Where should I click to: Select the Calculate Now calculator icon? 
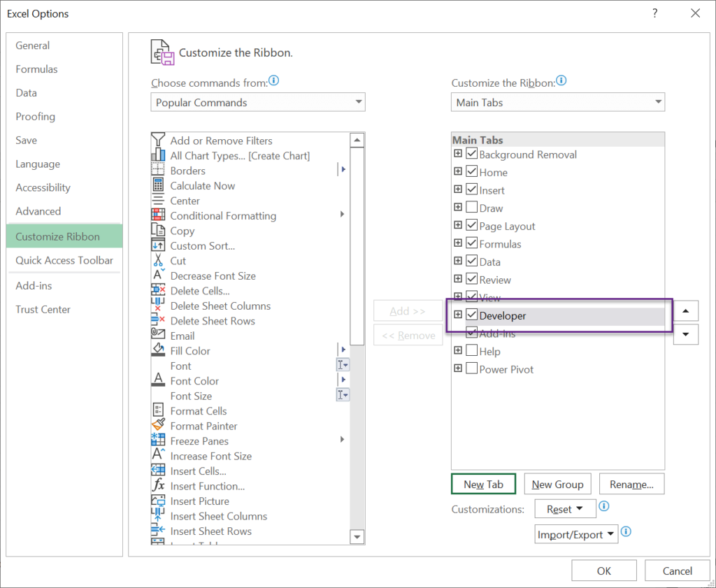coord(159,185)
